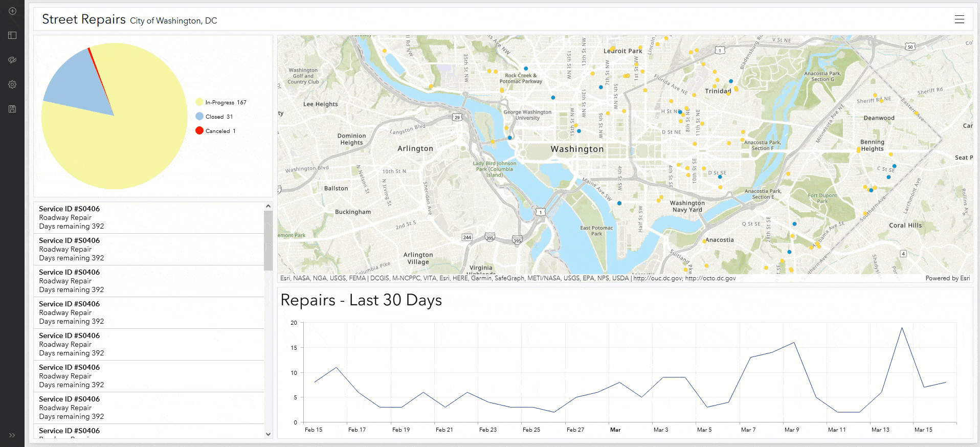Open the ouc.dc.gov attribution link

(657, 278)
